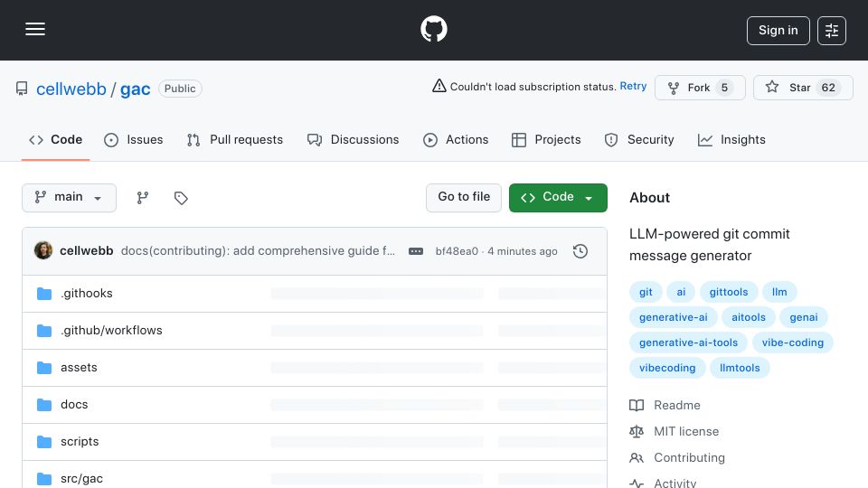Viewport: 868px width, 488px height.
Task: Expand the green Code dropdown
Action: point(558,198)
